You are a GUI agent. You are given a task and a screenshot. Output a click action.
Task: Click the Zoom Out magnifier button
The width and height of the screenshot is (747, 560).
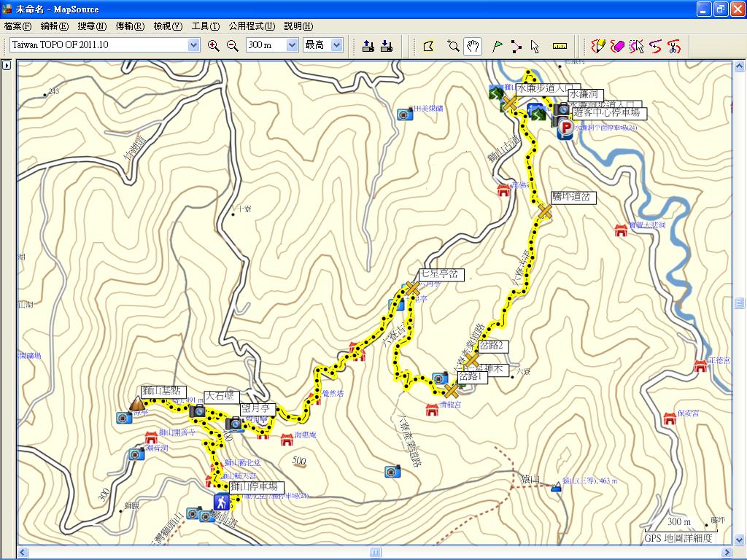[233, 46]
